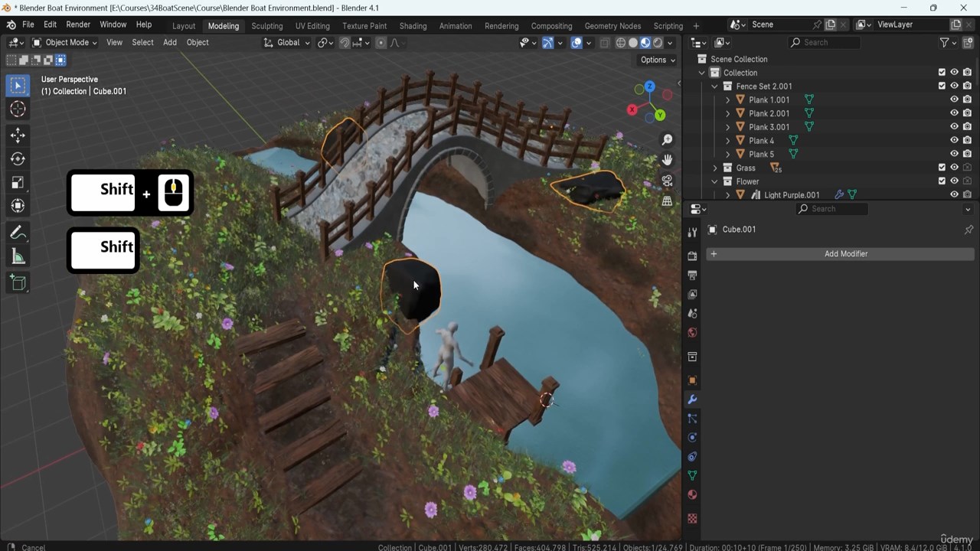Click the navigation gizmo Z axis
The width and height of the screenshot is (980, 551).
(x=649, y=86)
